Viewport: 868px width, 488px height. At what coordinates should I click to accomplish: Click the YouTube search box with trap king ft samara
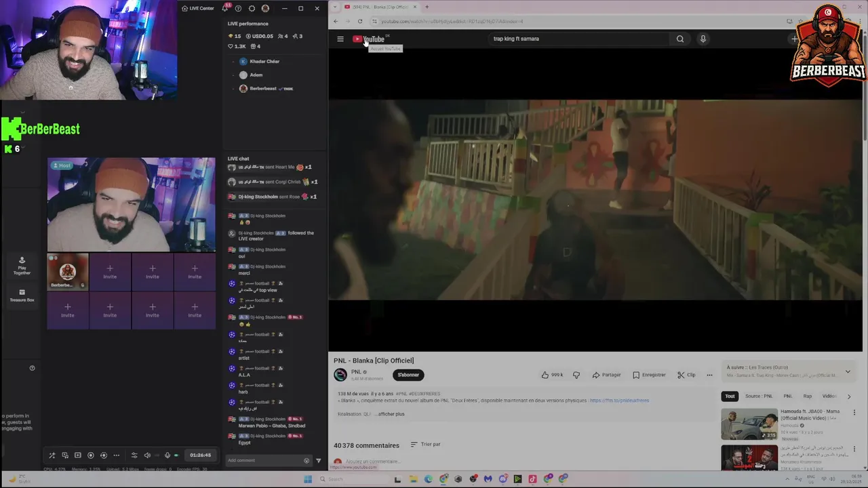pos(580,39)
